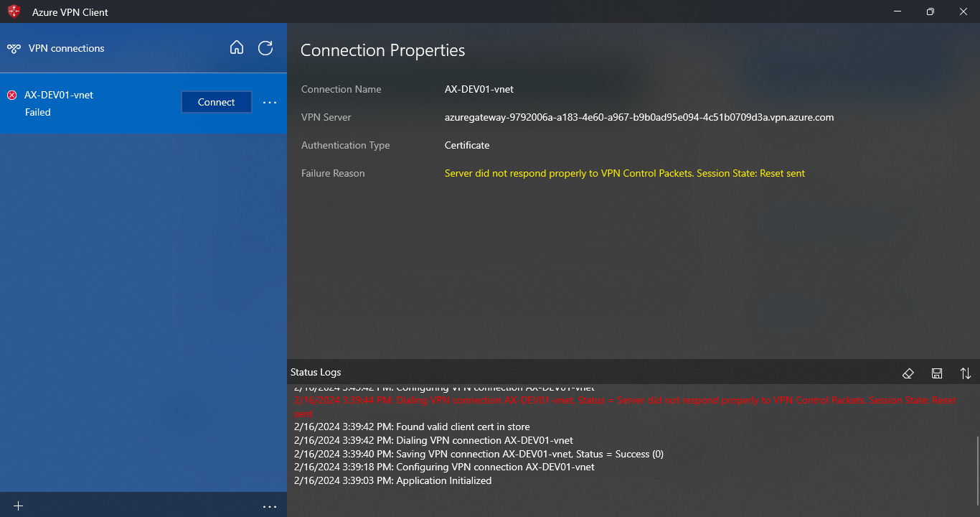This screenshot has height=517, width=980.
Task: Click the red failed status icon for AX-DEV01-vnet
Action: pos(12,95)
